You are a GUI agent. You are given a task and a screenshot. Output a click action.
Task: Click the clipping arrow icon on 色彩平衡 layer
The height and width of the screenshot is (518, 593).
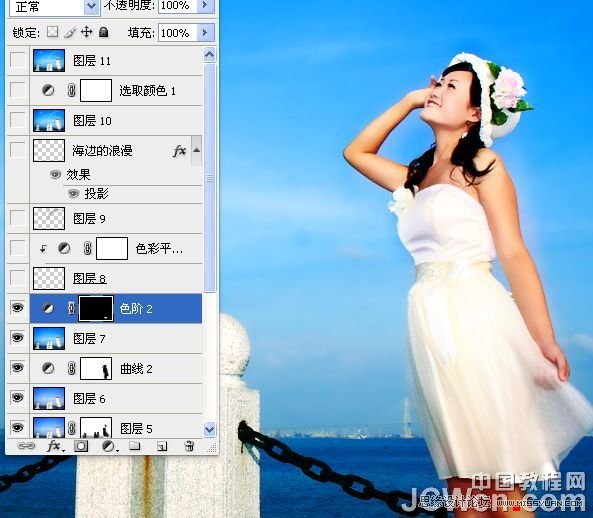click(43, 248)
